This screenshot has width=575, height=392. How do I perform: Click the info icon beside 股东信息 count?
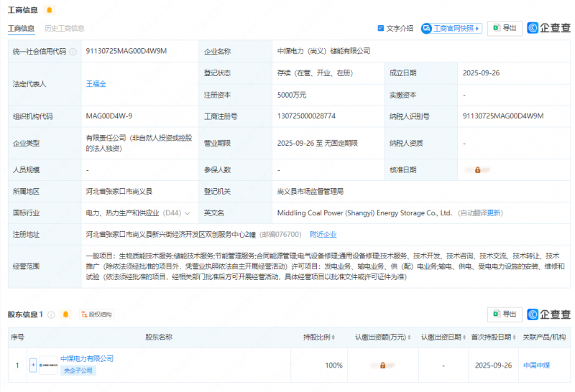click(51, 314)
